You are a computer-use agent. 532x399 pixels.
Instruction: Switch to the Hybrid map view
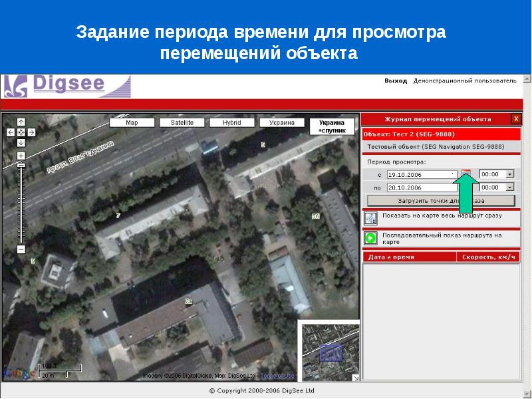(231, 123)
